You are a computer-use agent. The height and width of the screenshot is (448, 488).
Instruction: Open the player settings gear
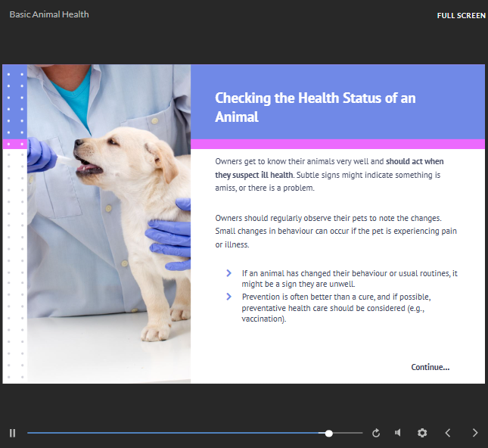click(x=422, y=433)
